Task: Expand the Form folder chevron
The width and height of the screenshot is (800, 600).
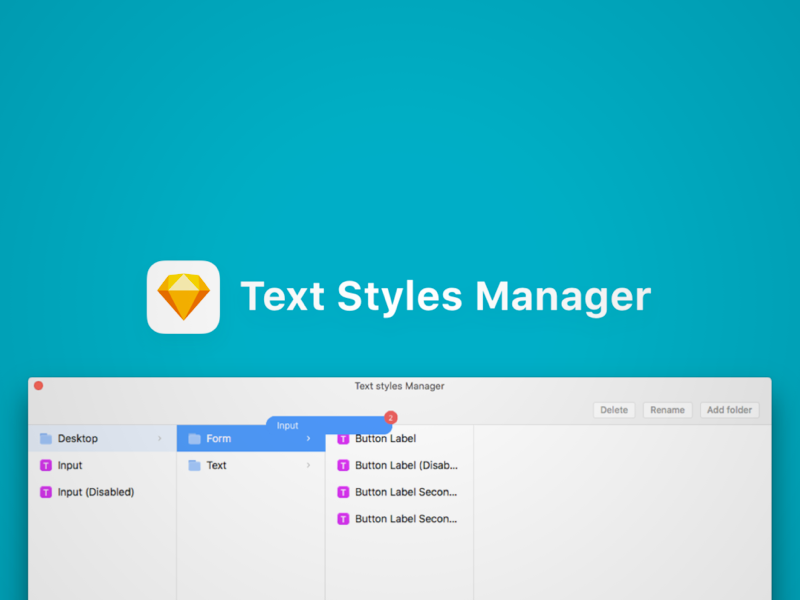Action: point(308,438)
